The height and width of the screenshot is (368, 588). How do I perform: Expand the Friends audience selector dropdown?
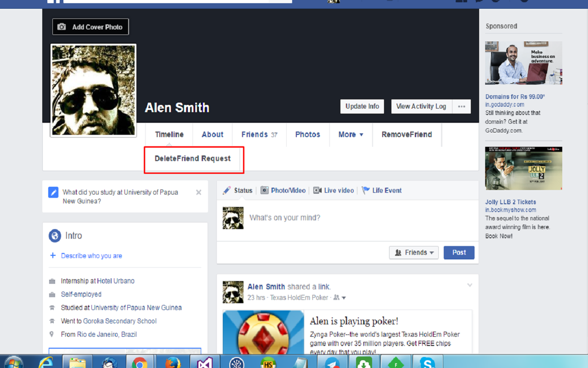click(x=413, y=253)
